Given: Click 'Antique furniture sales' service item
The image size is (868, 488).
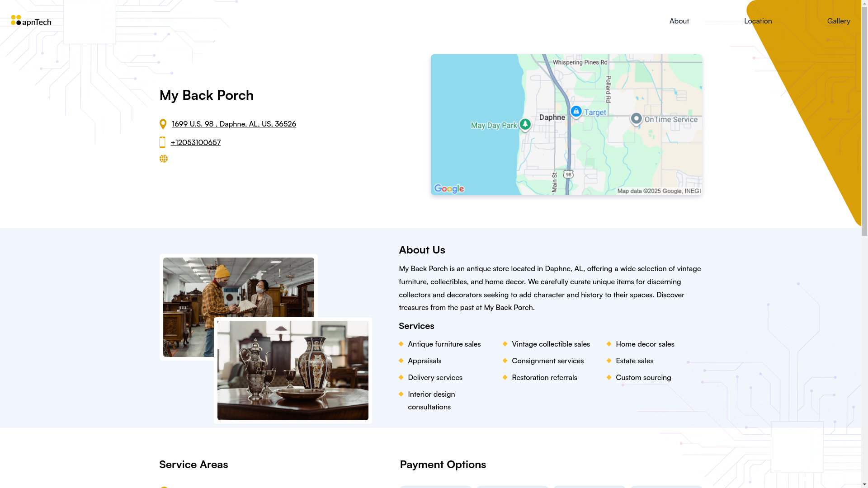Looking at the screenshot, I should click(x=444, y=344).
